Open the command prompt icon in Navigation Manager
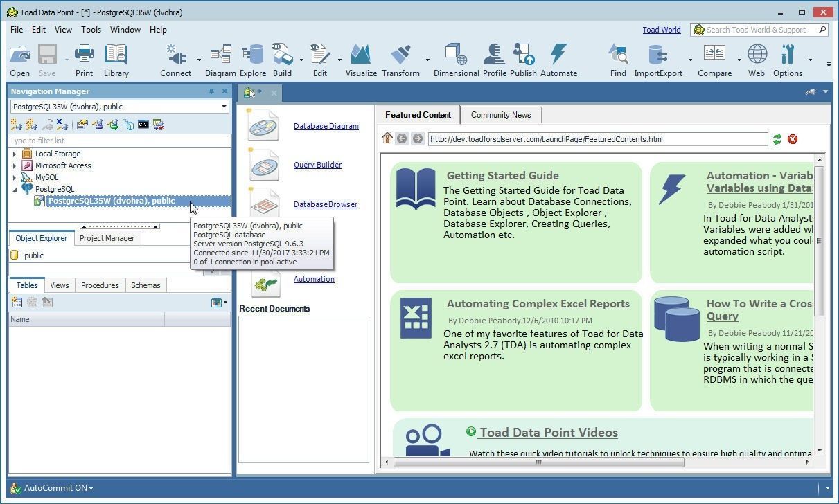 click(x=143, y=125)
